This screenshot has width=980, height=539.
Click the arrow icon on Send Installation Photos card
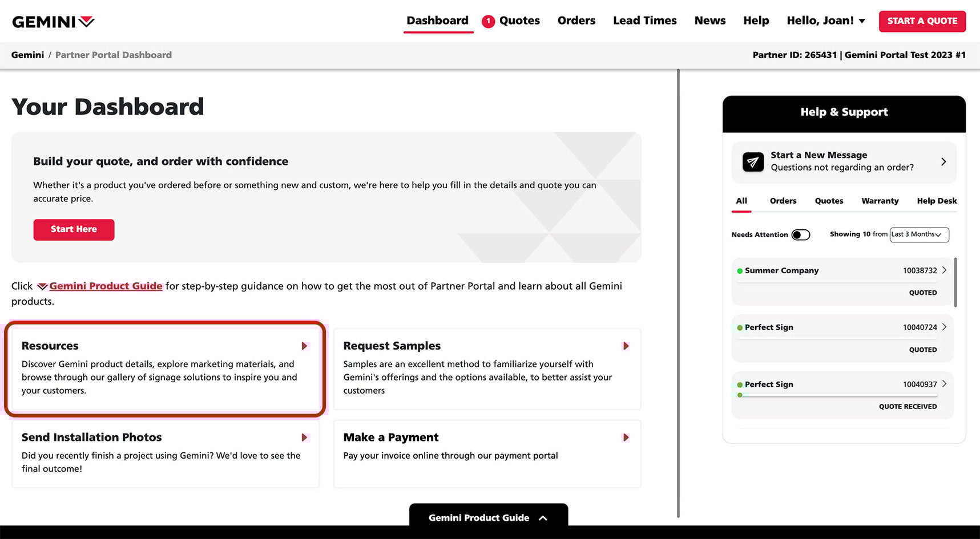pos(304,437)
